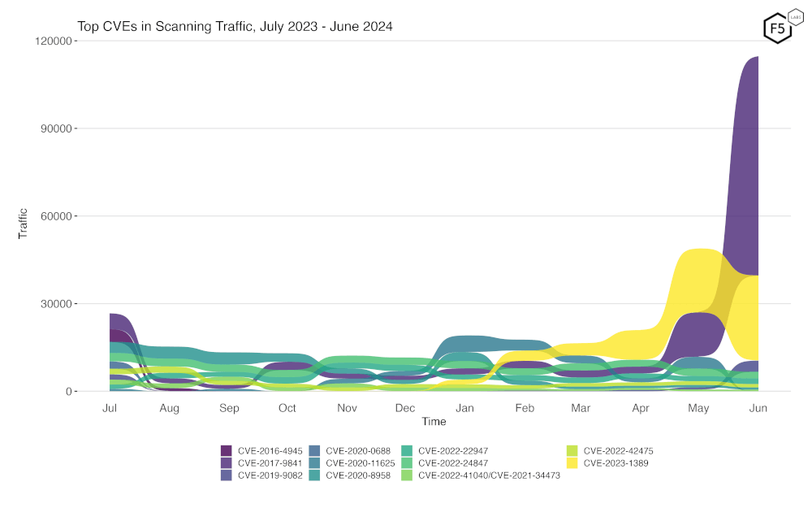Click the CVE-2022-22947 legend label text
The height and width of the screenshot is (508, 812).
coord(453,450)
